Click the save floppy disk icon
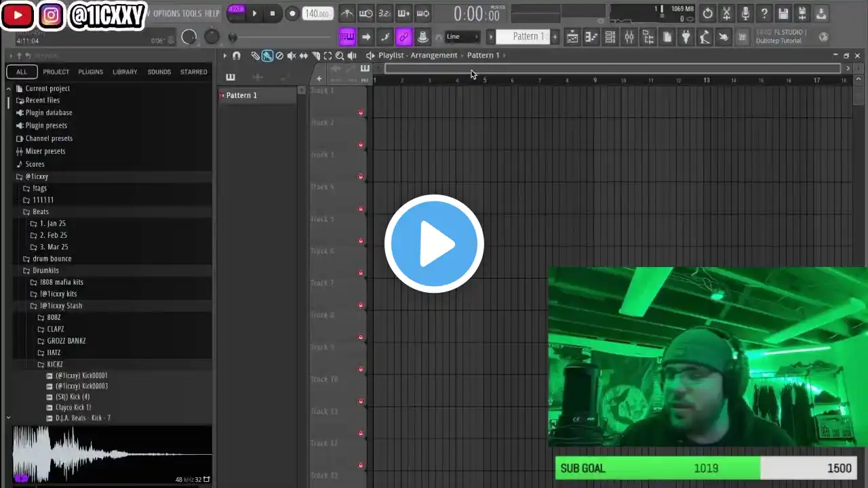This screenshot has width=868, height=488. (783, 13)
